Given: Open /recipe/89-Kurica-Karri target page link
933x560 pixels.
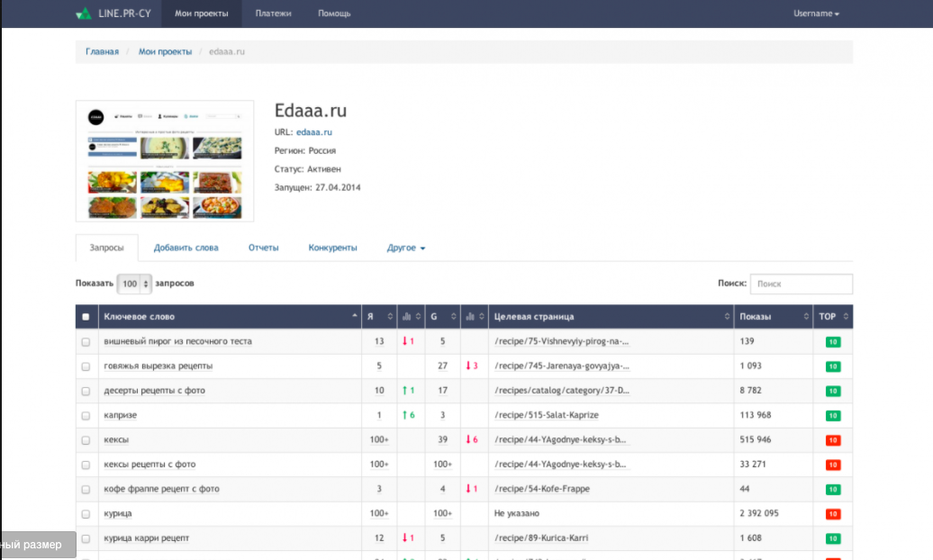Looking at the screenshot, I should pyautogui.click(x=541, y=538).
